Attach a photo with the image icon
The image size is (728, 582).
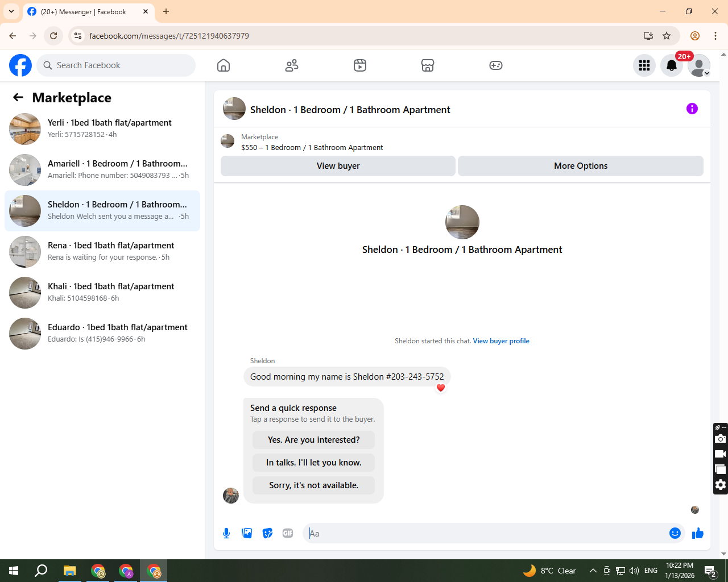coord(247,533)
